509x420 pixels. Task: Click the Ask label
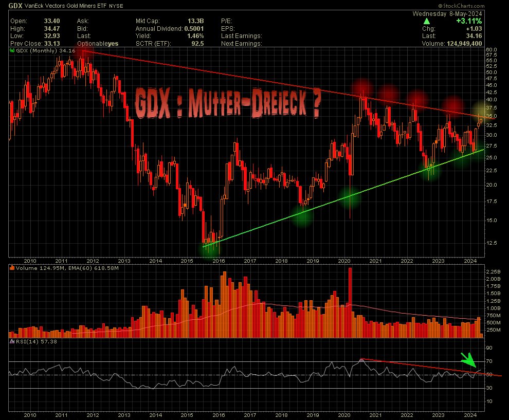pyautogui.click(x=83, y=21)
